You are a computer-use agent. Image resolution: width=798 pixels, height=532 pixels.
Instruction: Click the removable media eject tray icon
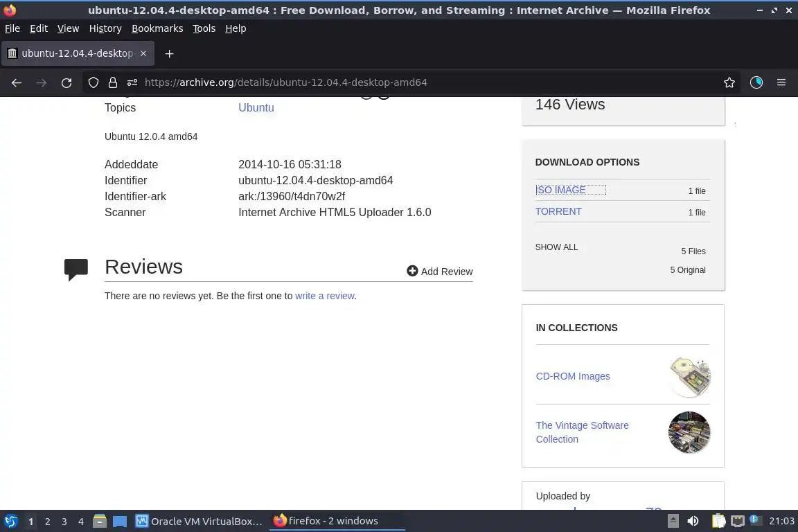click(x=673, y=521)
